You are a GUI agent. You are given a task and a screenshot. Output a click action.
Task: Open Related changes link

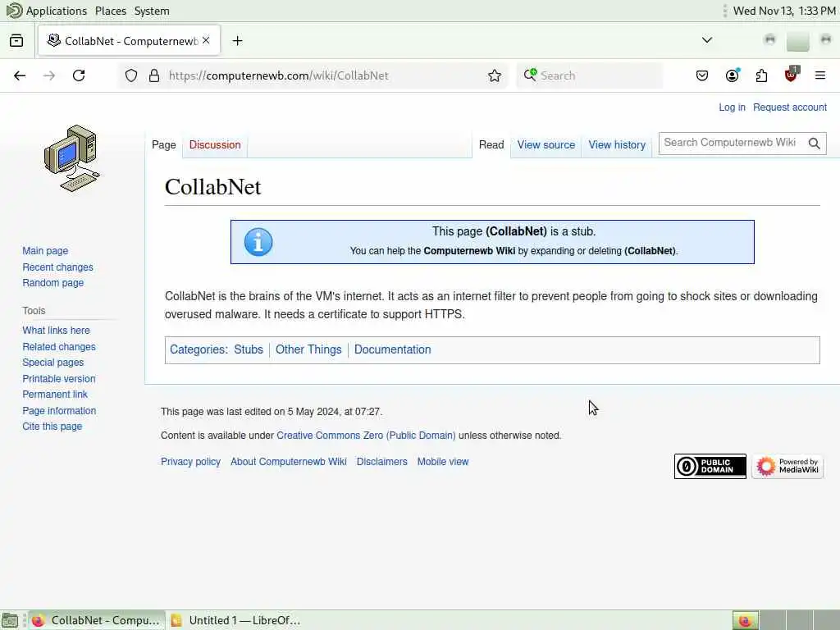click(x=59, y=347)
